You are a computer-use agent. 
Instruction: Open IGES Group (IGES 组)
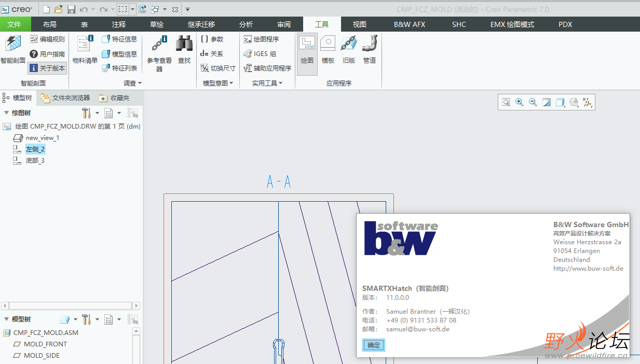pyautogui.click(x=260, y=54)
